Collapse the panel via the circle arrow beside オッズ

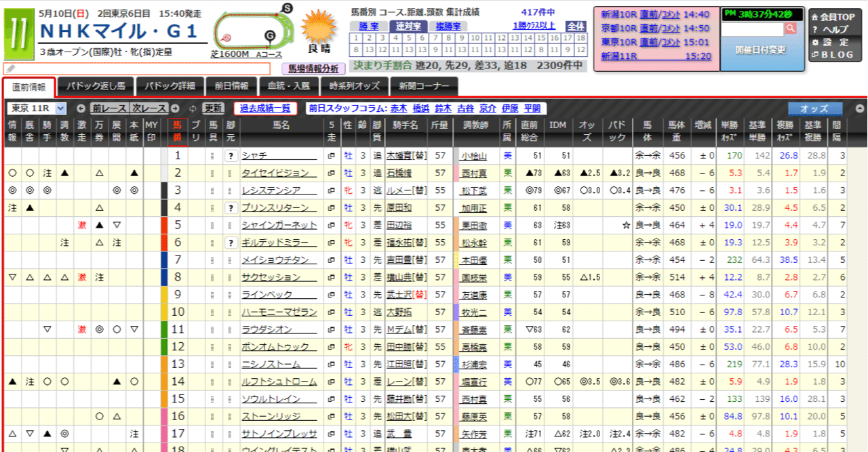point(860,108)
